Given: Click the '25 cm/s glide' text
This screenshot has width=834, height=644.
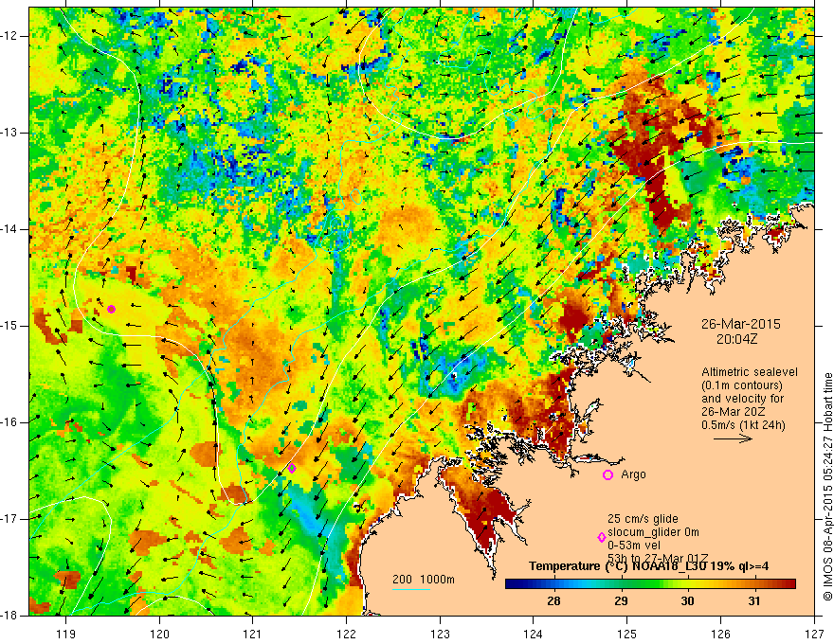Looking at the screenshot, I should coord(644,519).
